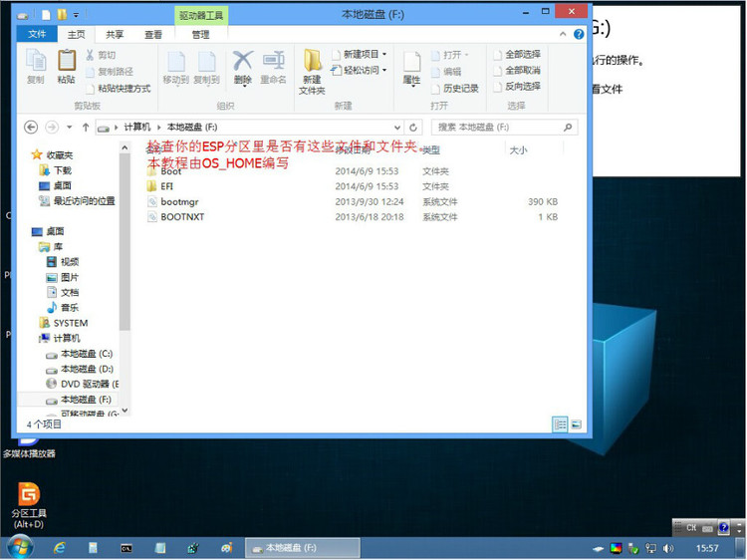Open Internet Explorer from the taskbar
747x560 pixels.
click(59, 548)
